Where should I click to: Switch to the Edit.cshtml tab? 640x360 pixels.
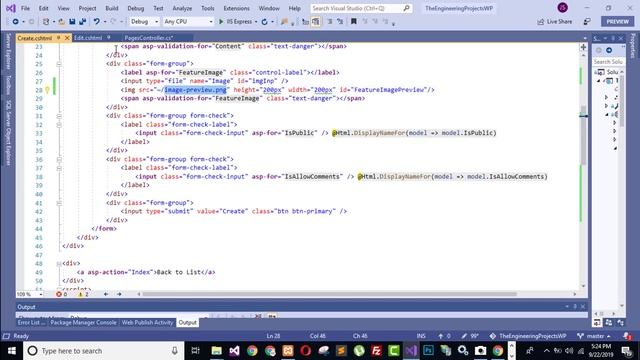(88, 38)
